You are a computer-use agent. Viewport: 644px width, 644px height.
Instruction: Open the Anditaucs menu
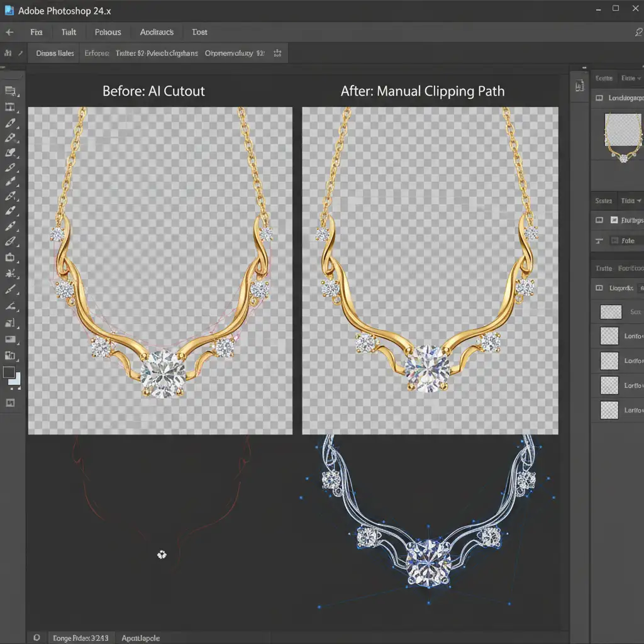pos(157,32)
